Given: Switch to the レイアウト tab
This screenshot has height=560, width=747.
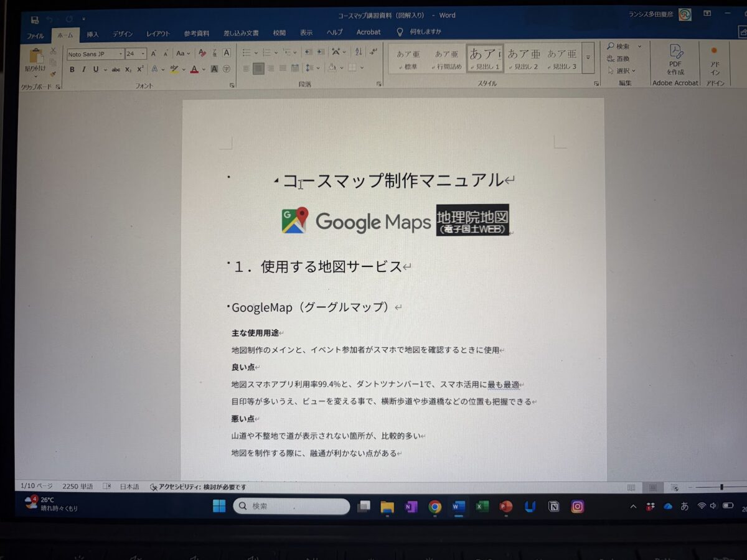Looking at the screenshot, I should (158, 34).
